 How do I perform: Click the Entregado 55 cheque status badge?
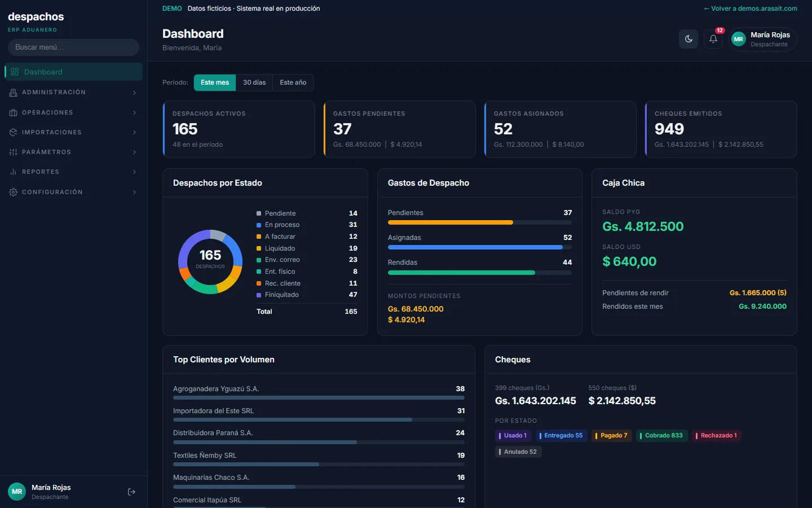coord(561,436)
